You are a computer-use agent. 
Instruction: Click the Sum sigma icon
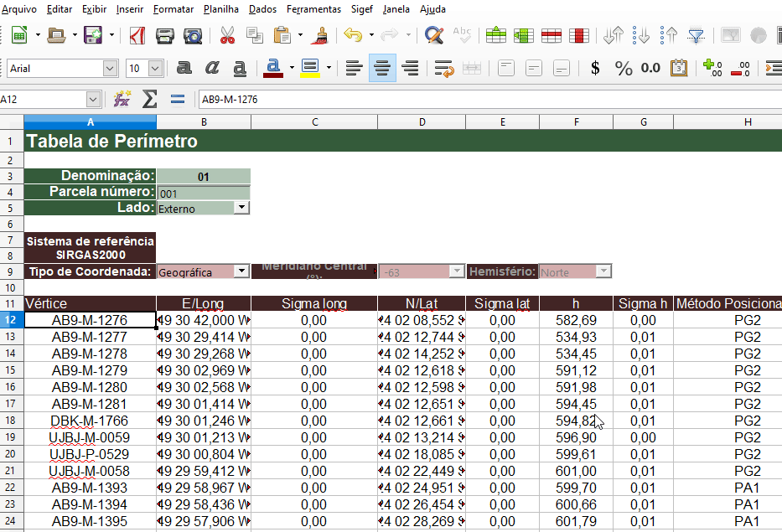click(150, 99)
